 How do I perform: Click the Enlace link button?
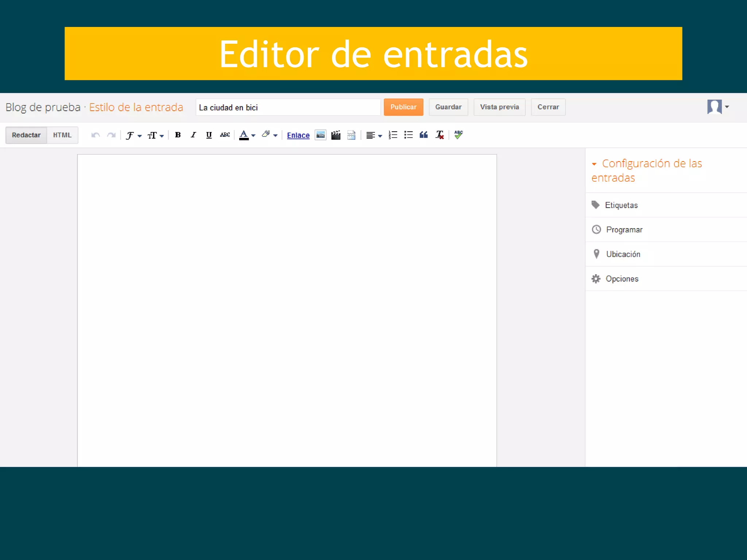click(298, 135)
